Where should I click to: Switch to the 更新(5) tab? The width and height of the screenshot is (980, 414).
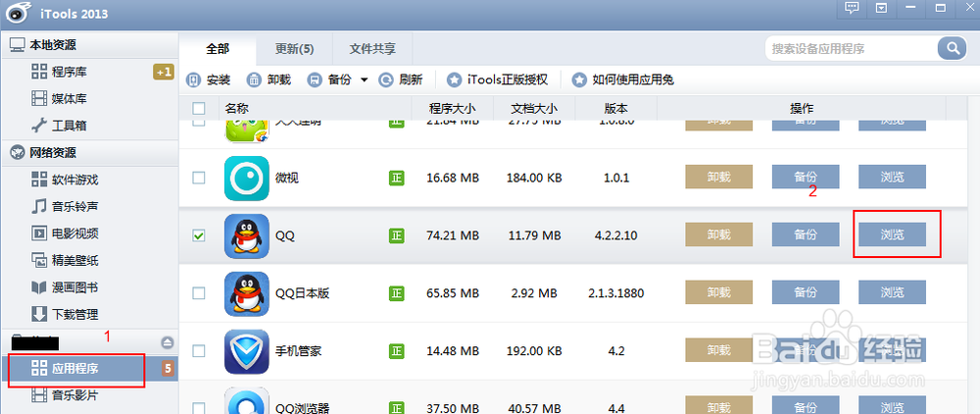click(294, 48)
